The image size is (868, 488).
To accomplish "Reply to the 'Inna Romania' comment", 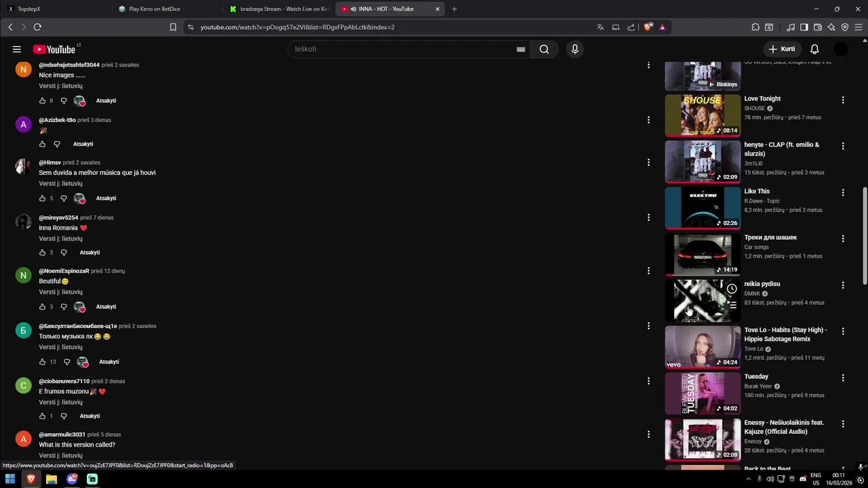I will (x=90, y=252).
